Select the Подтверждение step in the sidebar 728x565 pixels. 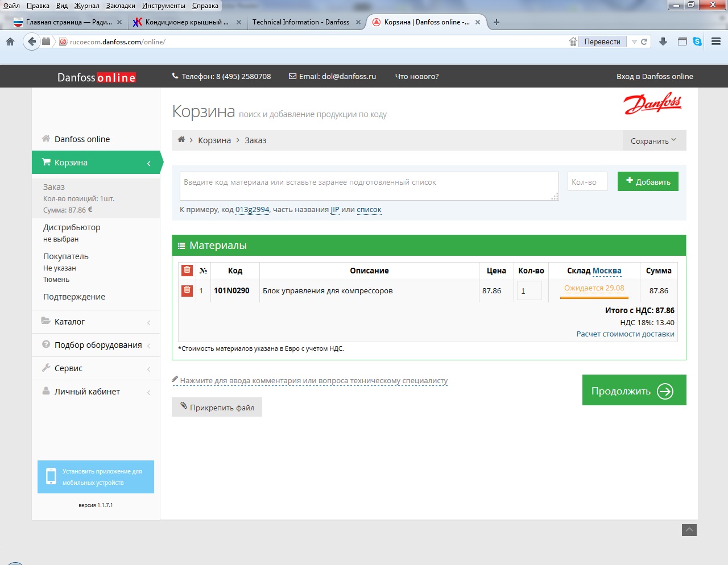pos(74,297)
